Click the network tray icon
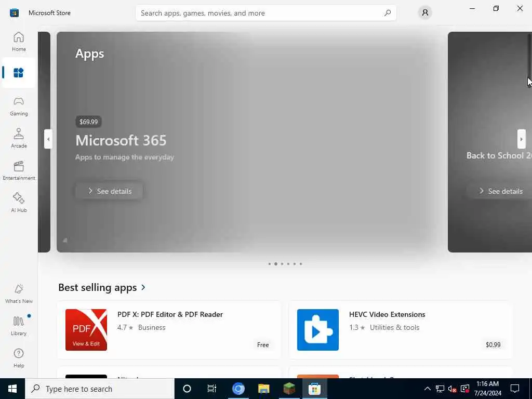 pos(440,389)
